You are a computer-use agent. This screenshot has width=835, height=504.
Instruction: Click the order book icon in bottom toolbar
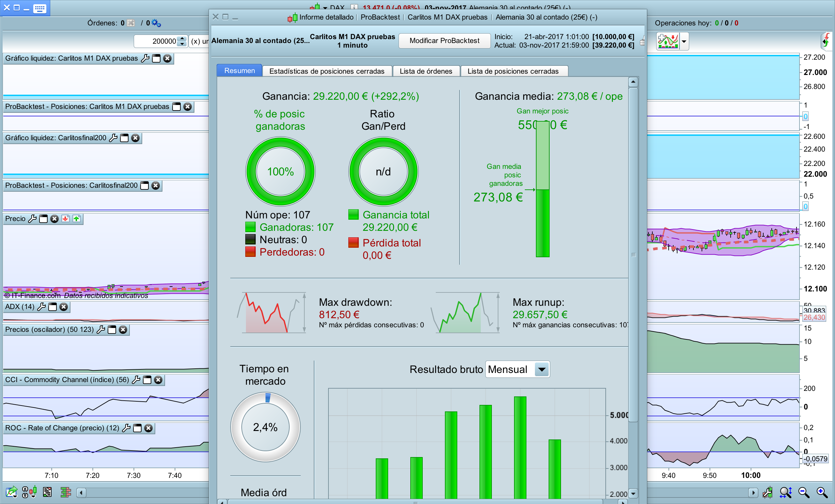(66, 492)
